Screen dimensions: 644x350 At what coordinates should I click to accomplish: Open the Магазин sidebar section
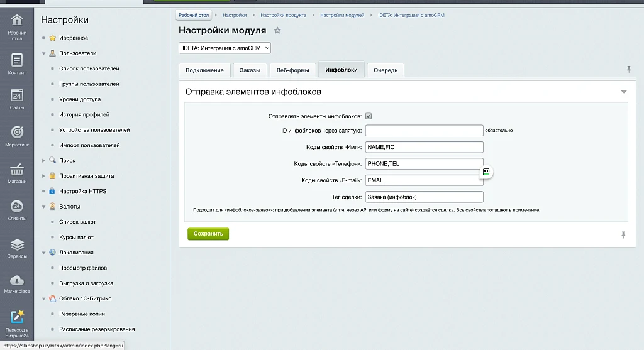click(x=17, y=173)
